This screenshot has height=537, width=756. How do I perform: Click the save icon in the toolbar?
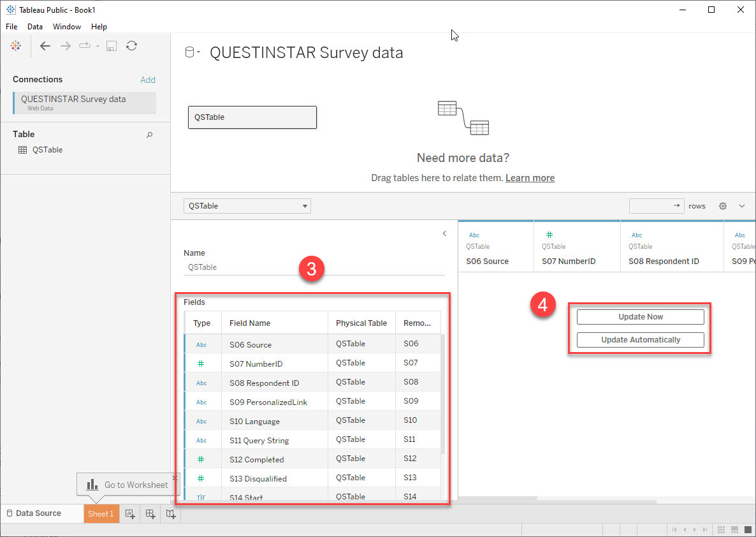(112, 46)
